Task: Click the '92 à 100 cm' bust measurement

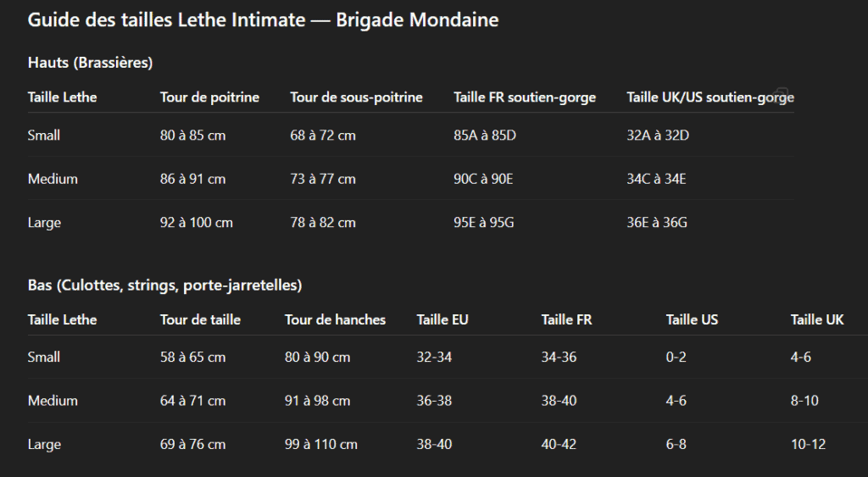Action: (196, 223)
